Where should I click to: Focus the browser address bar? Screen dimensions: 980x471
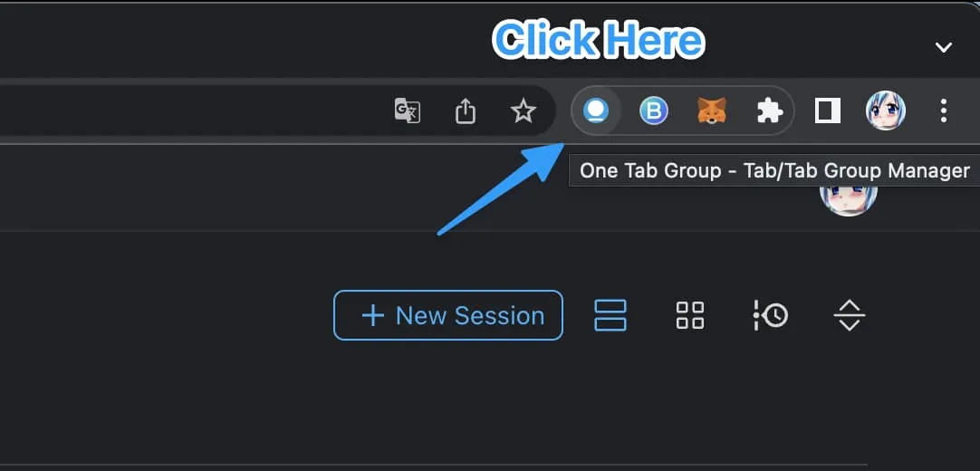tap(181, 111)
